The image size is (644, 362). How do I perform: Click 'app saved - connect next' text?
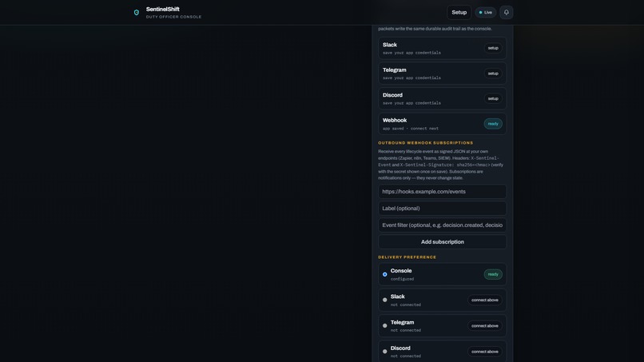[x=411, y=129]
